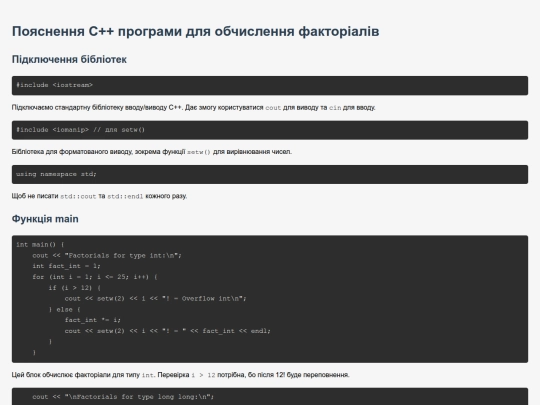Click the inline code word cin
This screenshot has width=540, height=405.
335,108
